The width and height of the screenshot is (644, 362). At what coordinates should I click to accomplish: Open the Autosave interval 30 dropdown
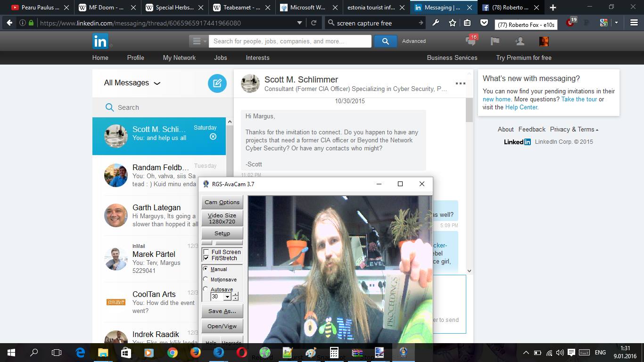tap(227, 296)
